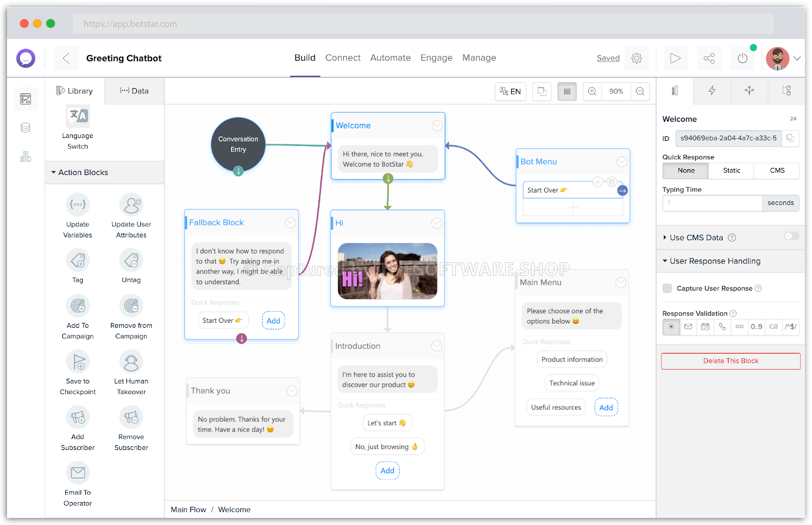The image size is (812, 525).
Task: Click the Typing Time input field
Action: (712, 203)
